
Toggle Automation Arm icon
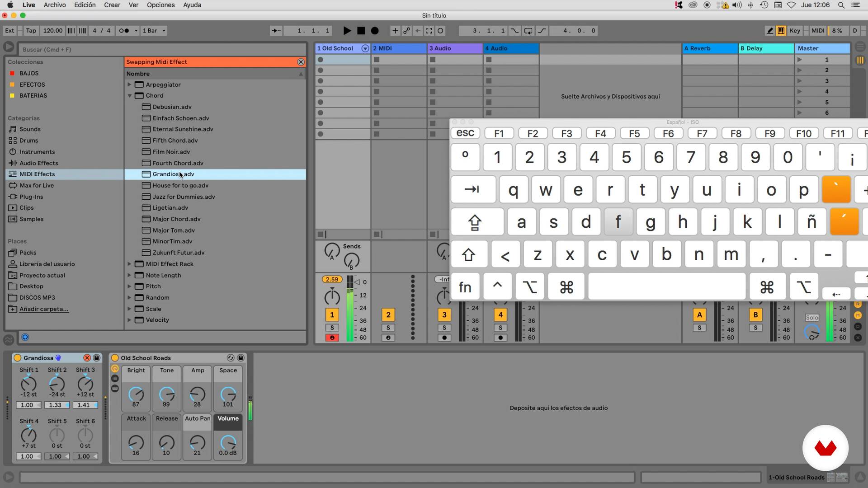[406, 31]
